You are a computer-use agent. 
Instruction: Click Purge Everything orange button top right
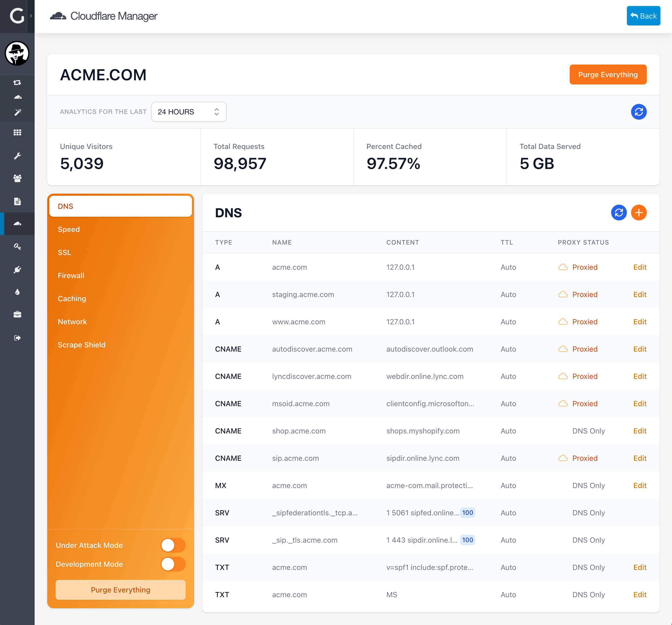[608, 75]
